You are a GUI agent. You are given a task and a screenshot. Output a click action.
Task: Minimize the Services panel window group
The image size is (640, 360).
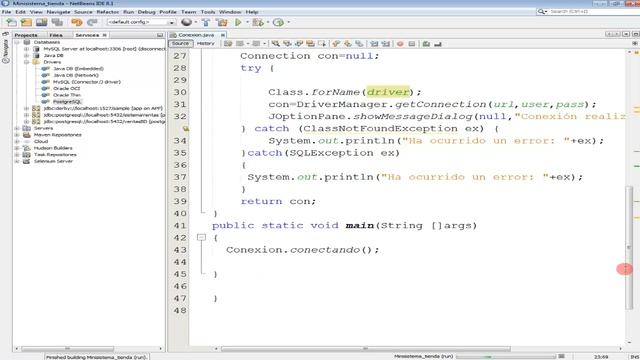[160, 36]
